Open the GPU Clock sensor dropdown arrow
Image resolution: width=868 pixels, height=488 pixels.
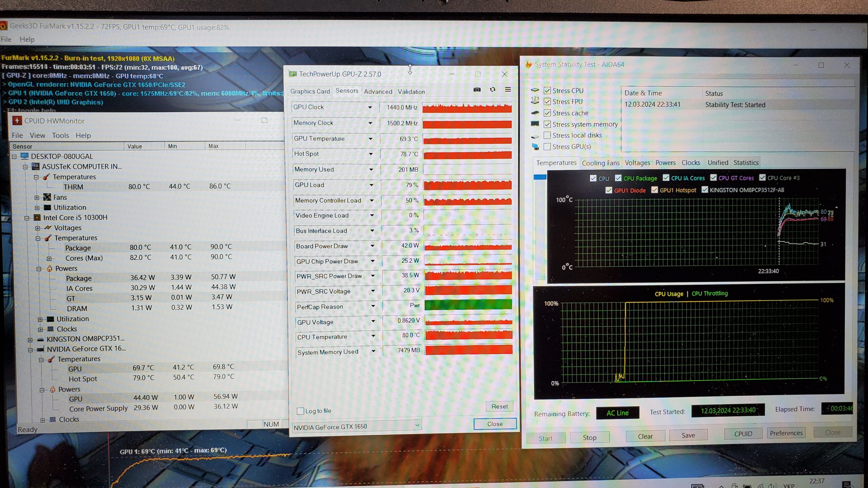370,107
